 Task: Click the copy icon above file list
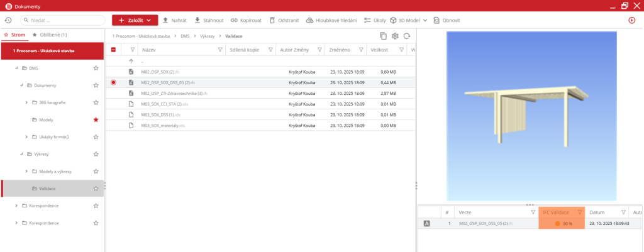tap(383, 36)
